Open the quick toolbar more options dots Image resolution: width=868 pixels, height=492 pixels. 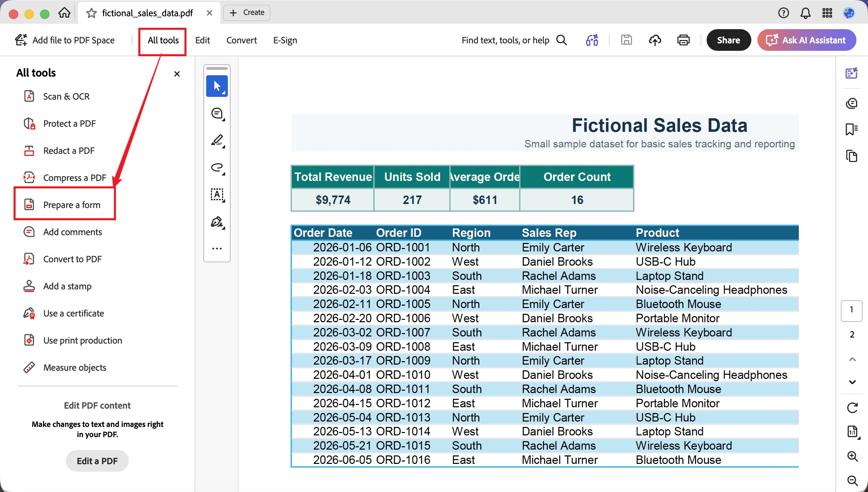tap(217, 248)
